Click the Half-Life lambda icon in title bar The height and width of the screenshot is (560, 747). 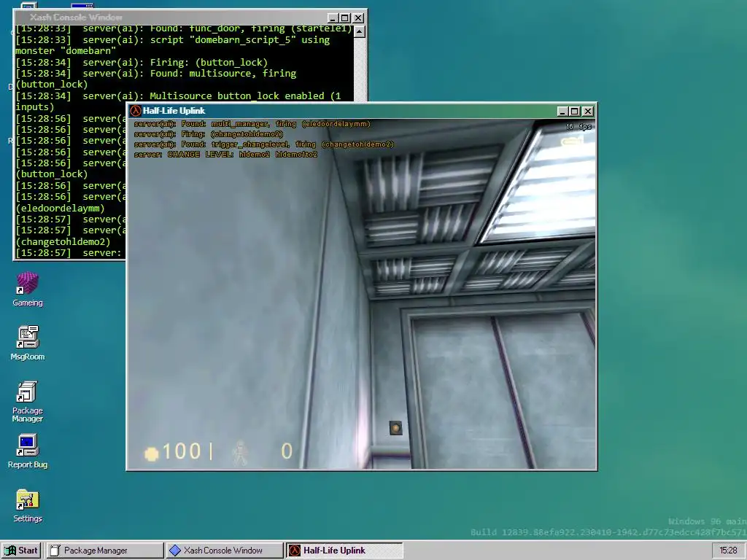tap(135, 111)
